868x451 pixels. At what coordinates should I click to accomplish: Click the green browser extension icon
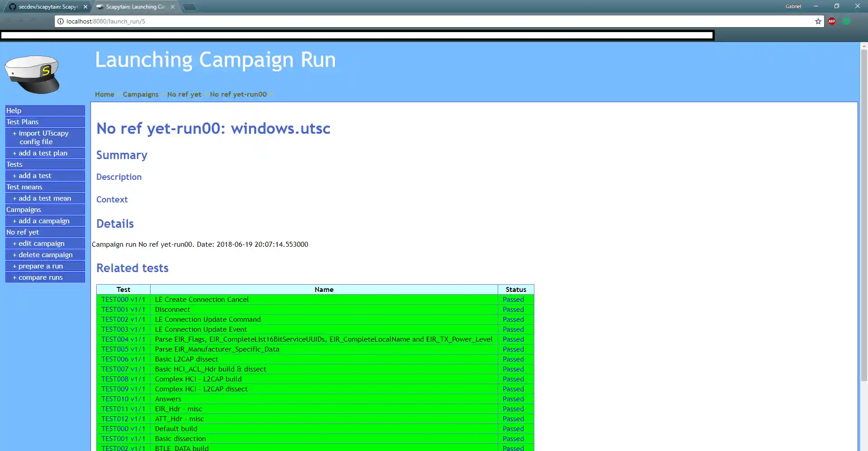[x=846, y=21]
